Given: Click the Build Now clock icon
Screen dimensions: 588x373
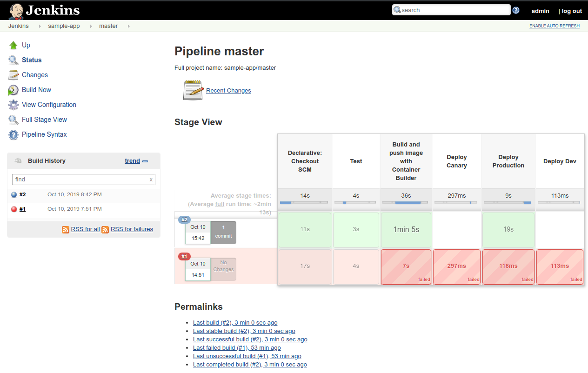Looking at the screenshot, I should click(x=13, y=90).
